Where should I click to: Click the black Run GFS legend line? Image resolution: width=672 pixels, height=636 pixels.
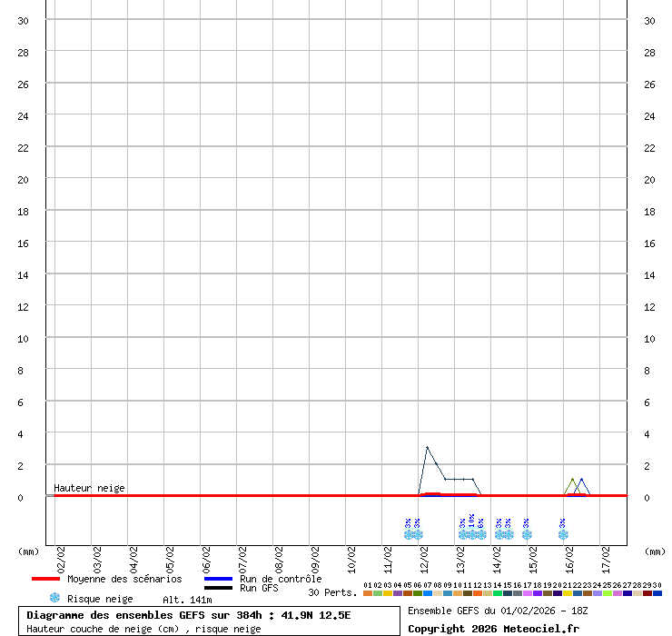click(218, 588)
